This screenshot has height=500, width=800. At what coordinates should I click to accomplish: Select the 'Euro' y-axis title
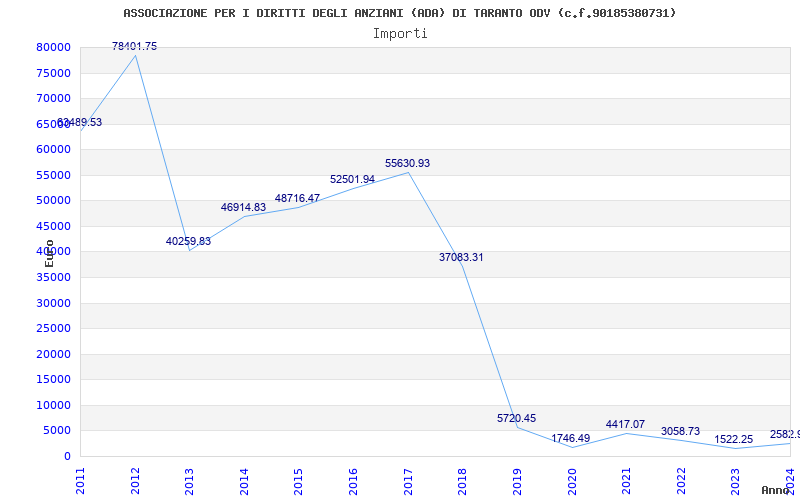tap(49, 254)
